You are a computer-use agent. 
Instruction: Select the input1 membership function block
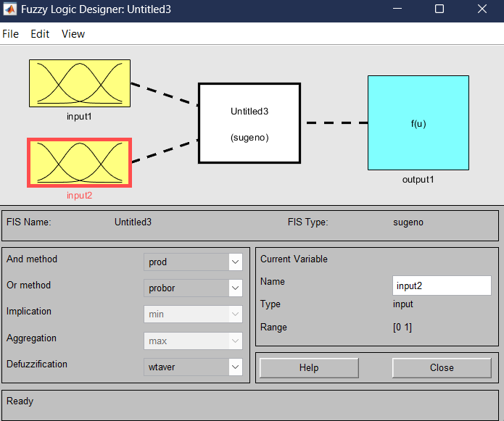pyautogui.click(x=80, y=83)
